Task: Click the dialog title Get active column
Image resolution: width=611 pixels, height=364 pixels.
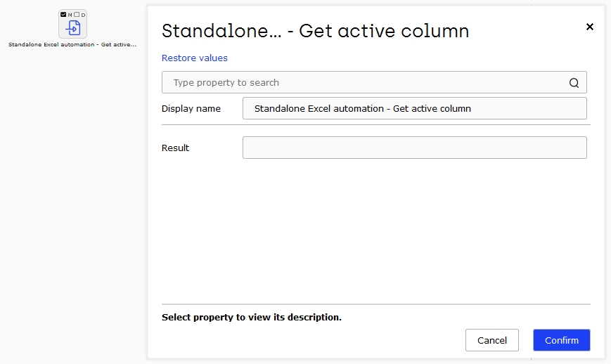Action: [315, 31]
